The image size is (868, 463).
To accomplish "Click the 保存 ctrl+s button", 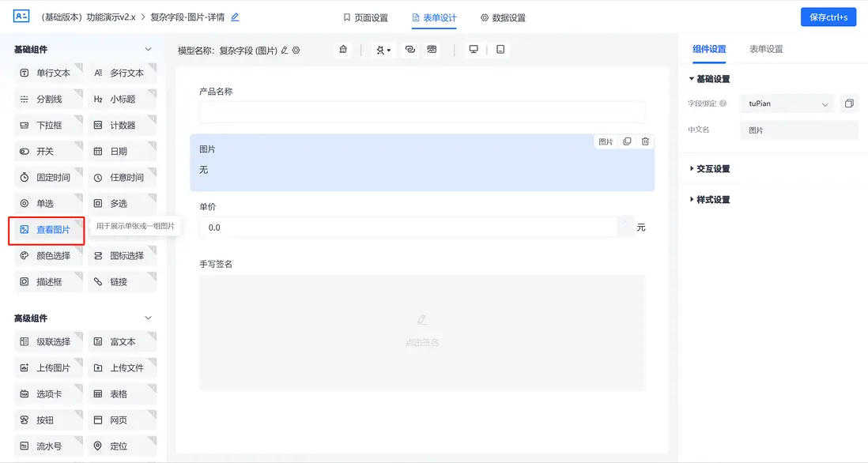I will click(828, 16).
